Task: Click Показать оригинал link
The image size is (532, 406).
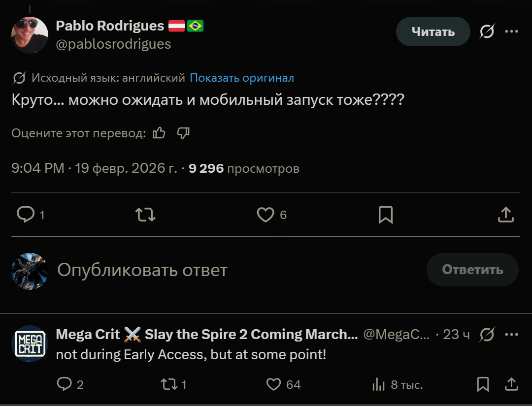Action: pos(241,78)
